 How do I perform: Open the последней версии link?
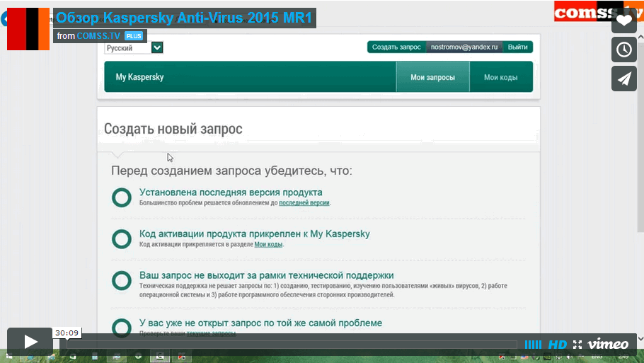304,202
